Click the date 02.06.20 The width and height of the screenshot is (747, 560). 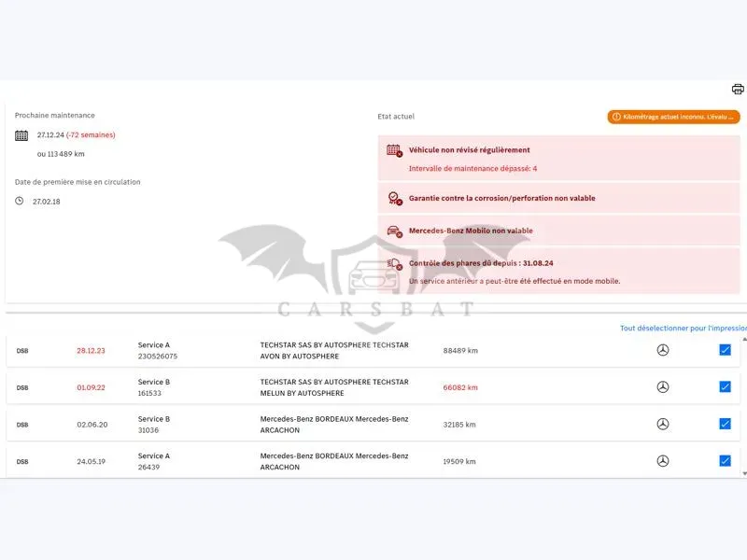point(92,425)
